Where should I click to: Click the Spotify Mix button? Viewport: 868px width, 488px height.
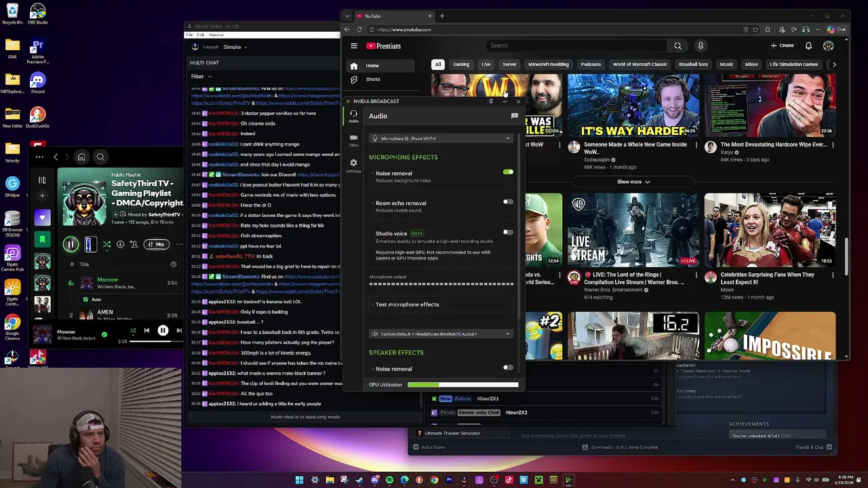[157, 245]
